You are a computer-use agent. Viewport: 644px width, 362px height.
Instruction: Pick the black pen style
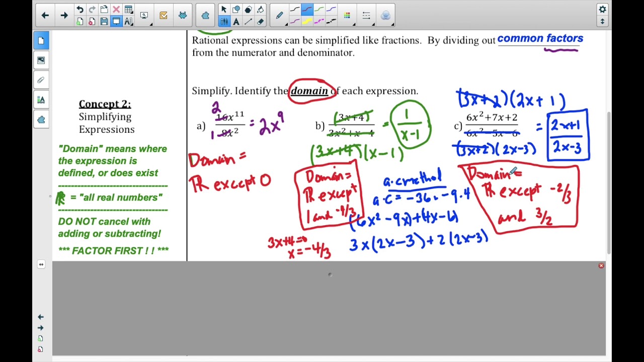(x=295, y=10)
